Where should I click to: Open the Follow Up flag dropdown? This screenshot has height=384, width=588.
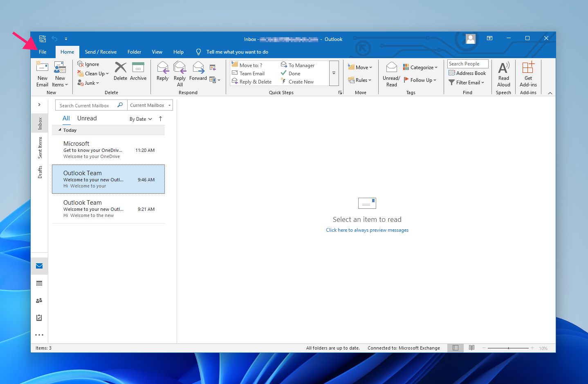(420, 80)
